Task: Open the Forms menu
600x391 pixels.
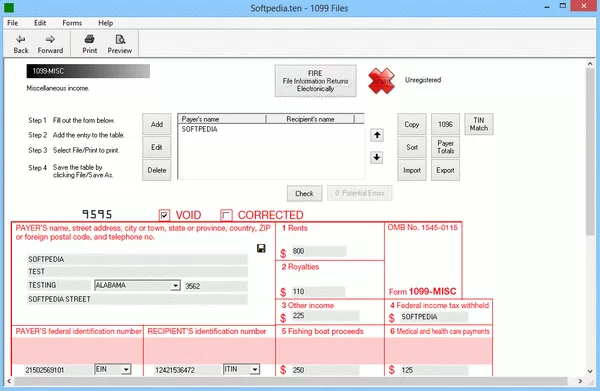Action: coord(72,23)
